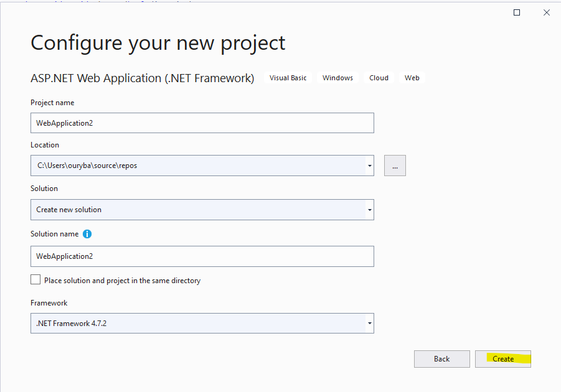Screen dimensions: 561x392
Task: Click the Solution name info icon
Action: point(87,234)
